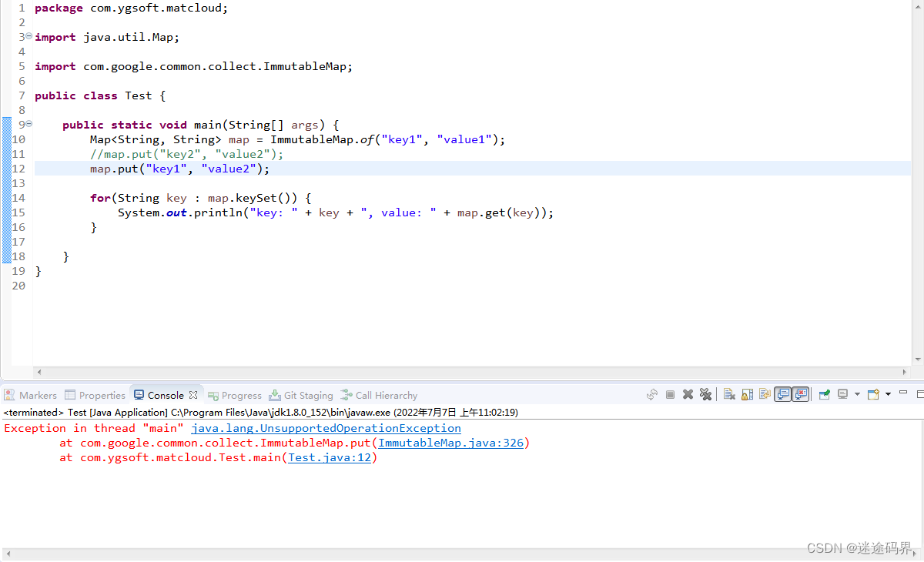Image resolution: width=924 pixels, height=562 pixels.
Task: Open the Progress tab
Action: click(x=235, y=395)
